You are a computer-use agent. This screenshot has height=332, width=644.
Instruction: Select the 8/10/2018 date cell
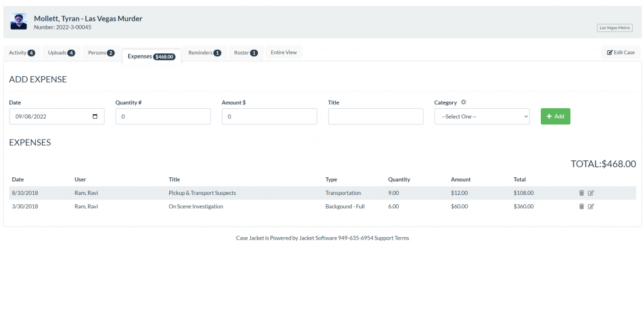coord(25,192)
